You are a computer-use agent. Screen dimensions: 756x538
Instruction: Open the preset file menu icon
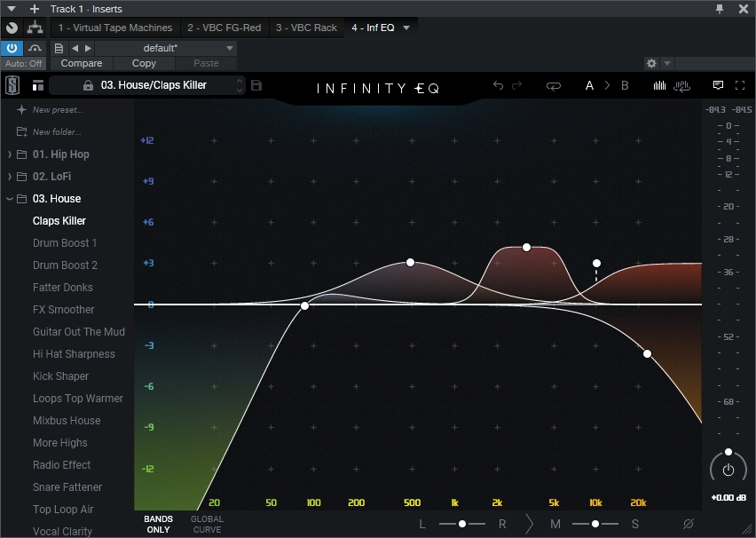click(x=59, y=48)
